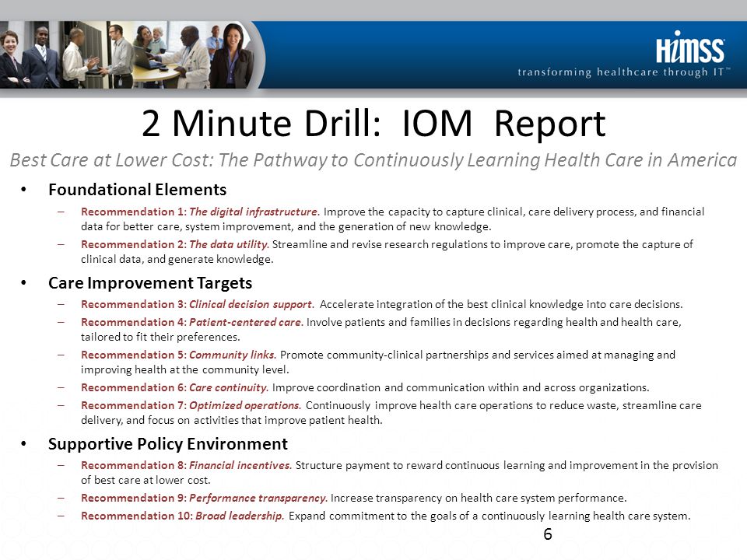
Task: Click 'Recommendation 1: The digital infrastructure'
Action: [x=200, y=212]
